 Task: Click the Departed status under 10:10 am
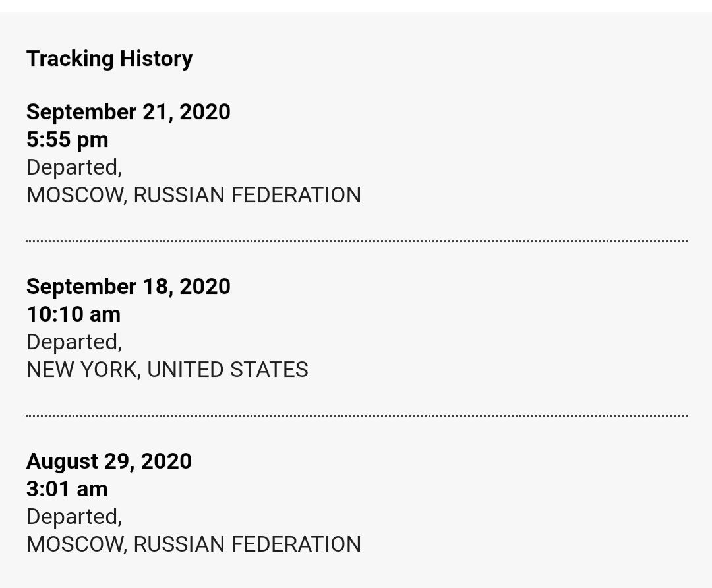pos(74,342)
